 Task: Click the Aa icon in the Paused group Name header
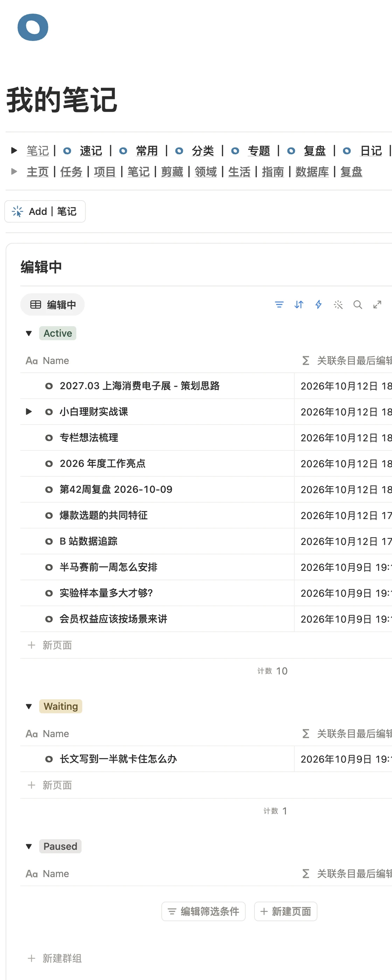pyautogui.click(x=31, y=874)
